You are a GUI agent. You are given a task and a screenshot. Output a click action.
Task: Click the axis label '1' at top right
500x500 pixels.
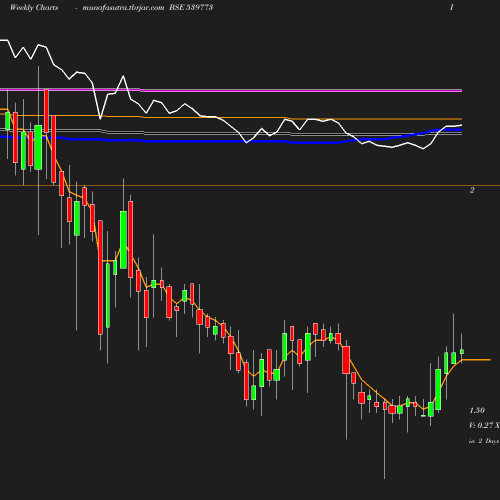(452, 7)
